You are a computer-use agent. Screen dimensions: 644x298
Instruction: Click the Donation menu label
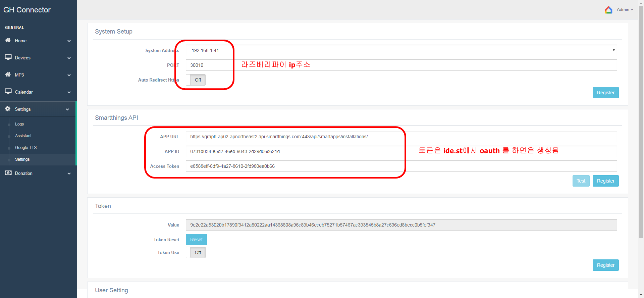(x=23, y=173)
